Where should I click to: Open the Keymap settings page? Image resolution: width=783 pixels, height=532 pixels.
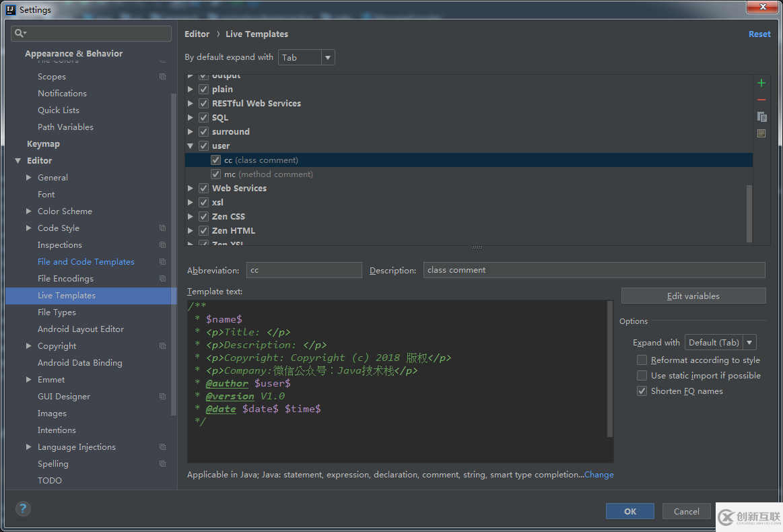(43, 144)
